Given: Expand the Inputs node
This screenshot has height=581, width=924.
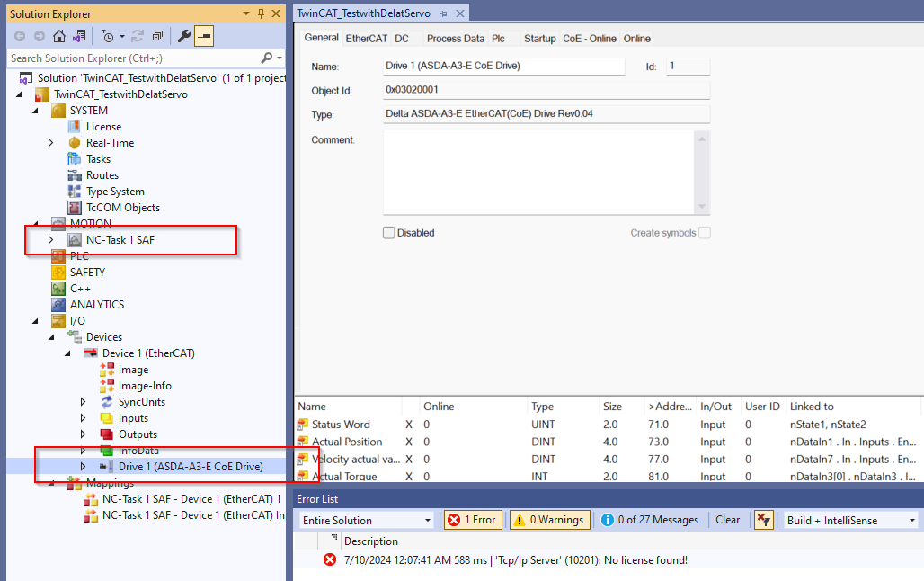Looking at the screenshot, I should tap(83, 418).
